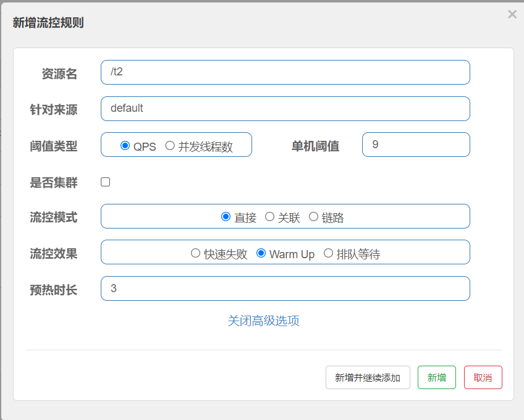The height and width of the screenshot is (420, 524).
Task: Set flow control effect to 排队等待
Action: 328,253
